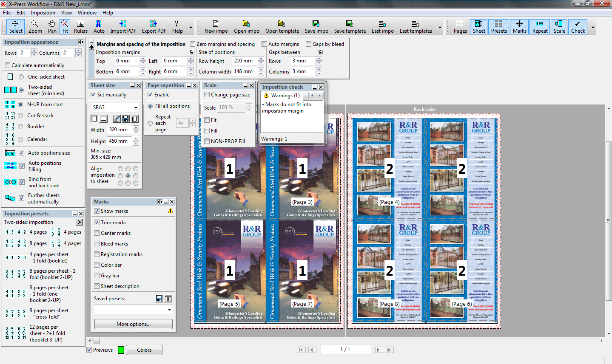The height and width of the screenshot is (364, 612).
Task: Uncheck Trim marks checkbox
Action: coord(97,223)
